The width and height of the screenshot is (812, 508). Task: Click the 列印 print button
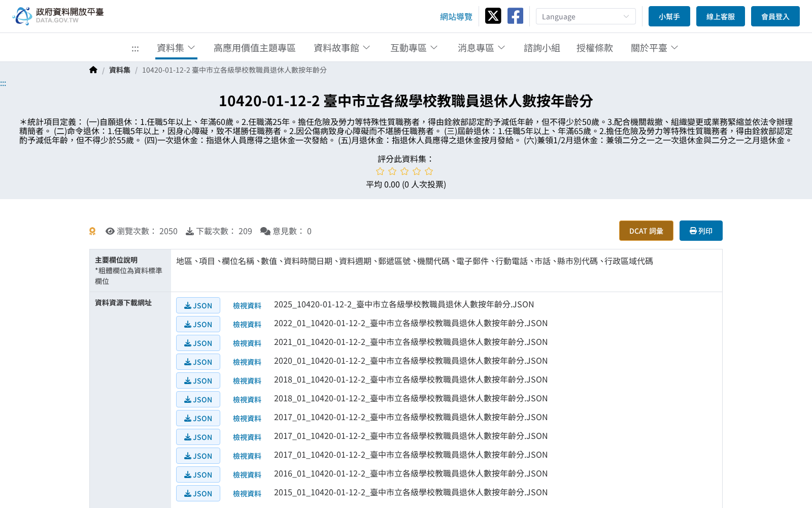tap(701, 231)
